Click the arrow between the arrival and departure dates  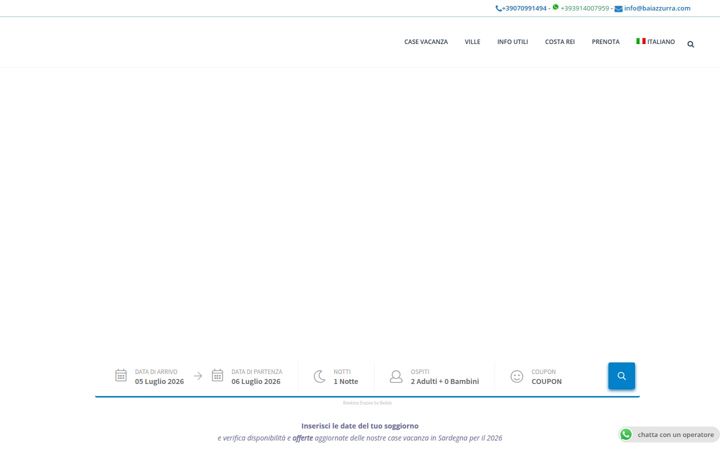(x=198, y=376)
